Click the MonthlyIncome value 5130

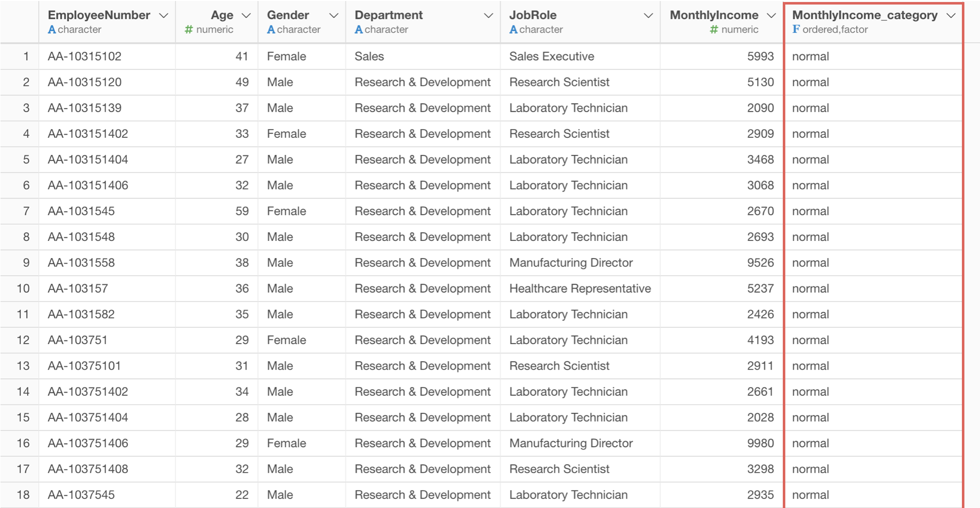pyautogui.click(x=760, y=82)
